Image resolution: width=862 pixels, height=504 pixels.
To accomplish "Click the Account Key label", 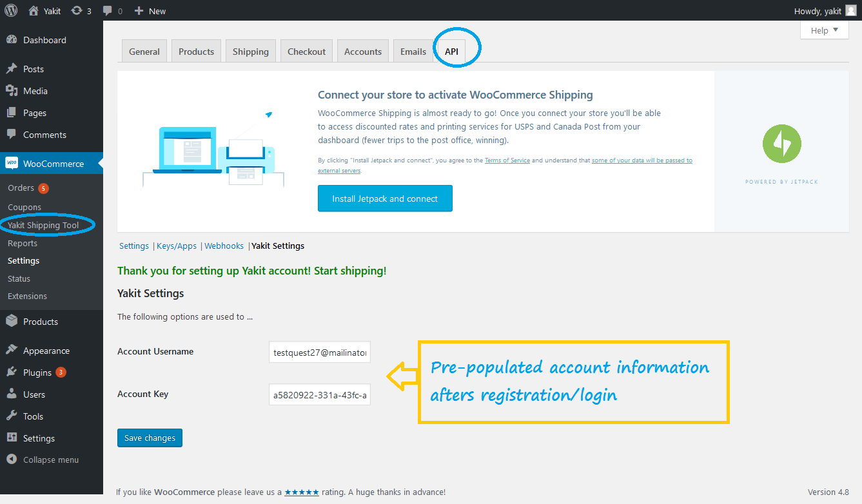I will (142, 394).
